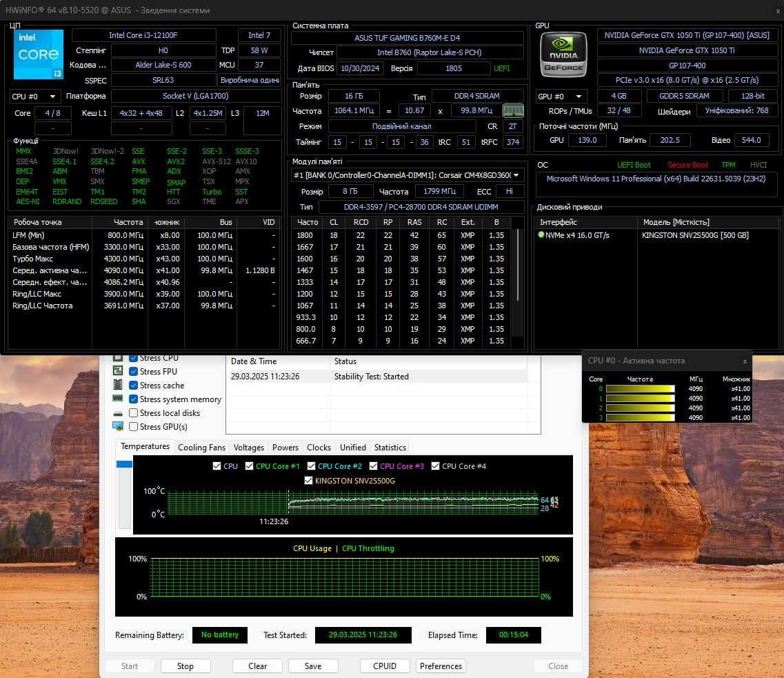This screenshot has height=678, width=784.
Task: Click the green NVMe drive status icon
Action: [x=541, y=235]
